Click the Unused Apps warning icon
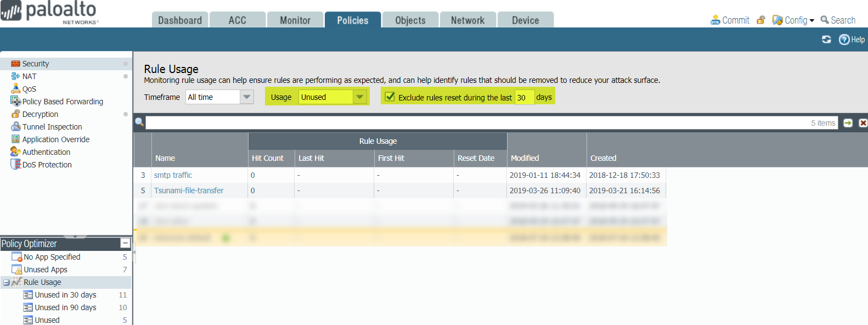This screenshot has width=868, height=325. point(17,270)
